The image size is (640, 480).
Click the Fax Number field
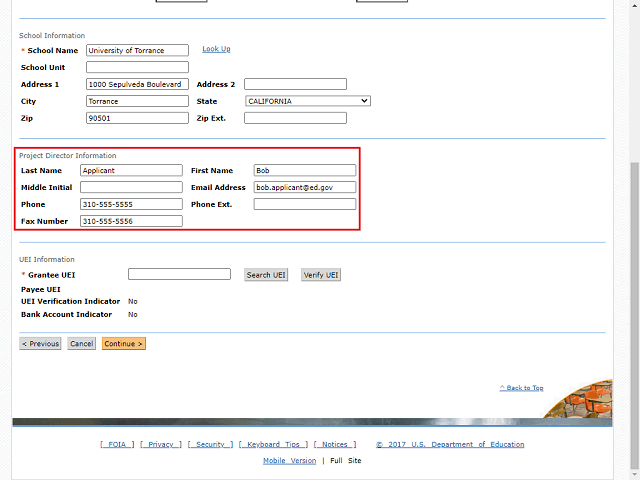pyautogui.click(x=131, y=221)
